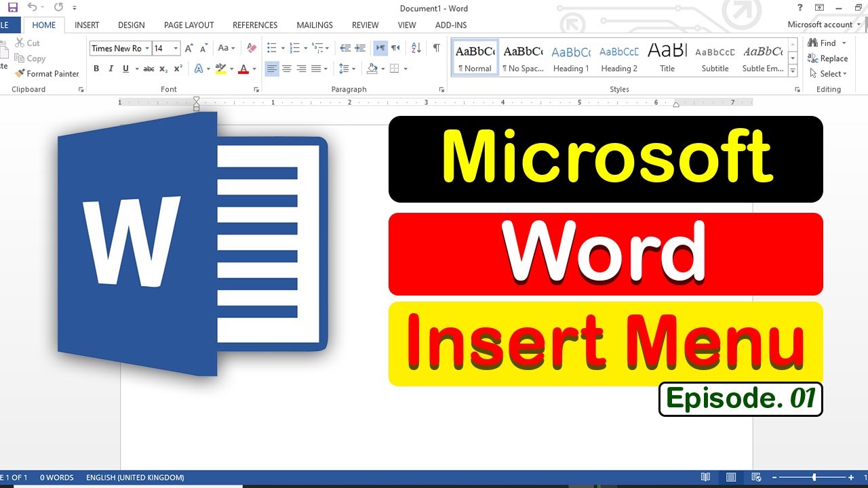The image size is (868, 488).
Task: Adjust the zoom slider in status bar
Action: tap(813, 477)
